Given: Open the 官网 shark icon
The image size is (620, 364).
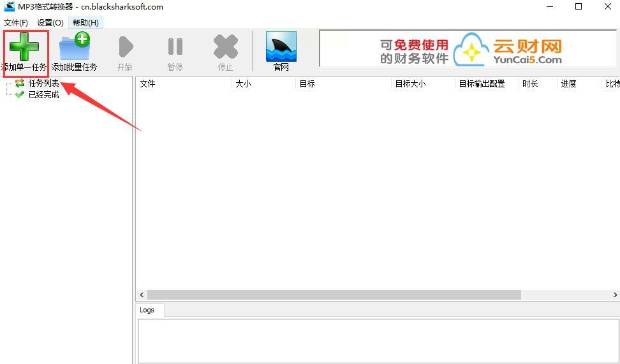Looking at the screenshot, I should tap(281, 47).
